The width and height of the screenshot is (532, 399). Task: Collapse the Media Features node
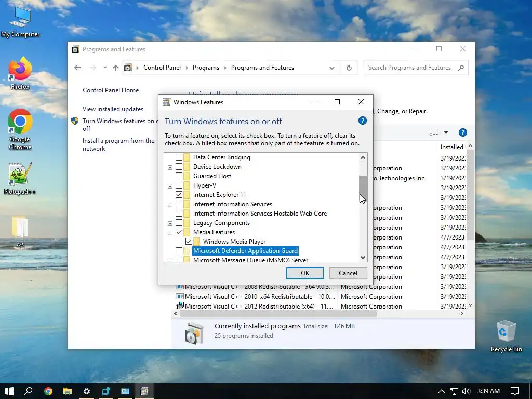[x=170, y=233]
